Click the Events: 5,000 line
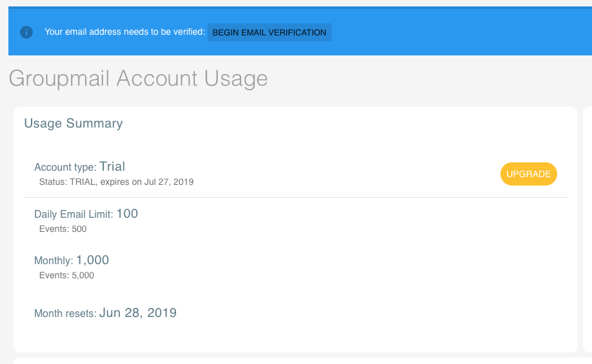The image size is (592, 364). point(67,275)
